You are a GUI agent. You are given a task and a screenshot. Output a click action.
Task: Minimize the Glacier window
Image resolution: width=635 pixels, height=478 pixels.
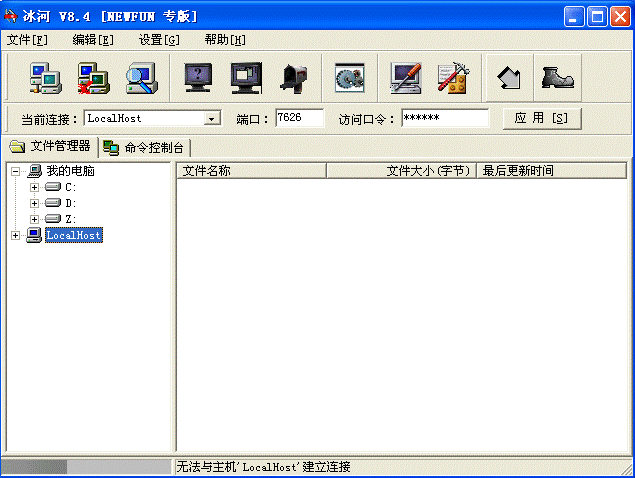[x=574, y=17]
